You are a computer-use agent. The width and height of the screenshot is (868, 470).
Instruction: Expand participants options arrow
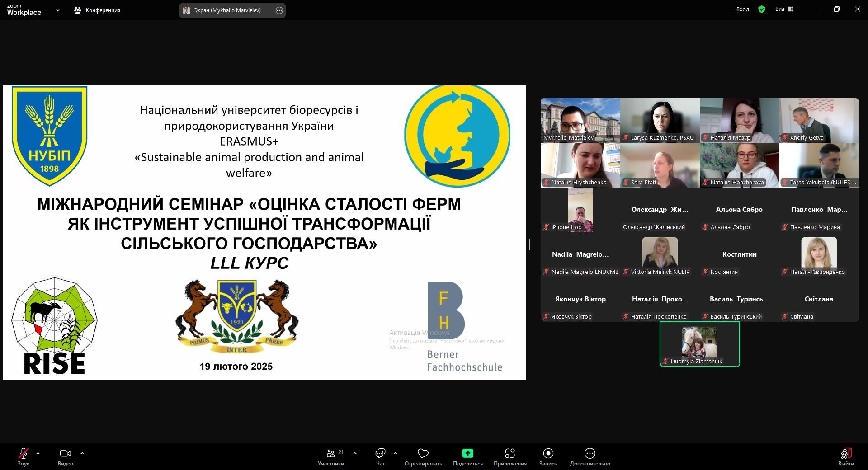tap(355, 453)
